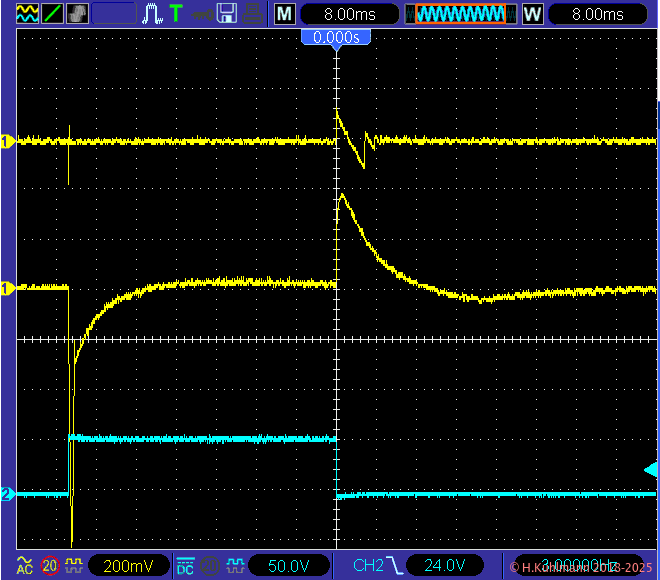Click the falling edge trigger slope symbol

pos(396,566)
